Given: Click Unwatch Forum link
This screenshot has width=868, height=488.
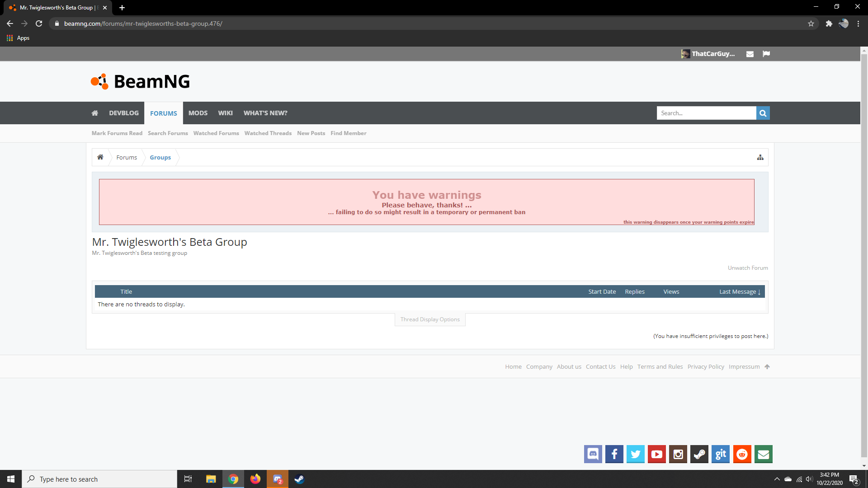Looking at the screenshot, I should pos(748,268).
